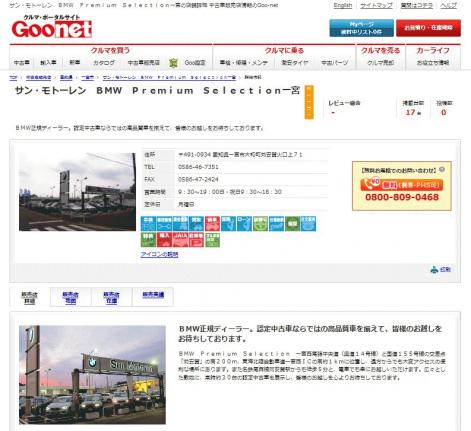
Task: Click the dealership photo thumbnail beside address
Action: [x=77, y=192]
